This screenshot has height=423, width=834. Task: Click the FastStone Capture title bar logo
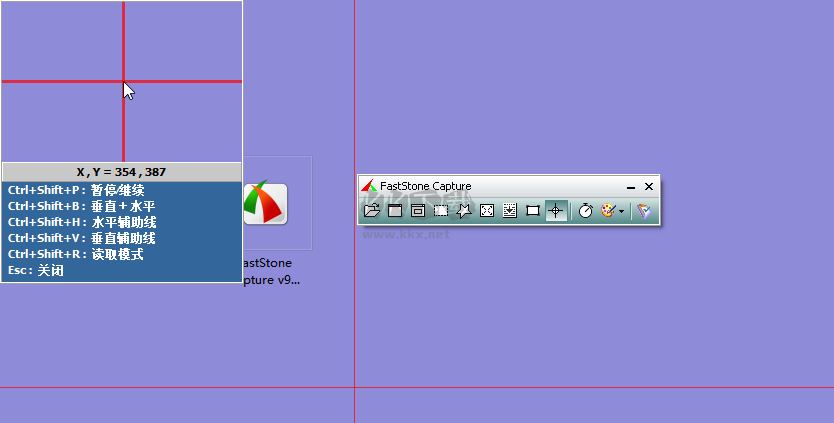point(369,186)
